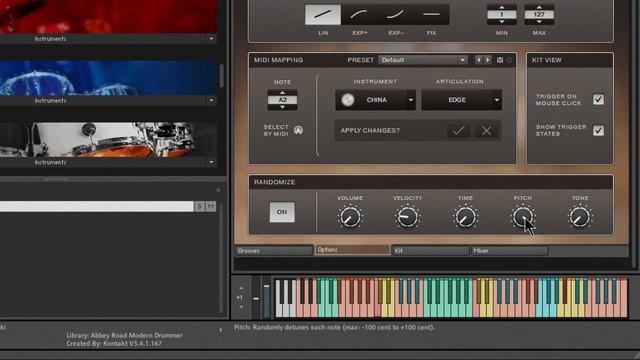Select the EXP+ velocity curve icon
Screen dimensions: 640x360
(x=359, y=14)
